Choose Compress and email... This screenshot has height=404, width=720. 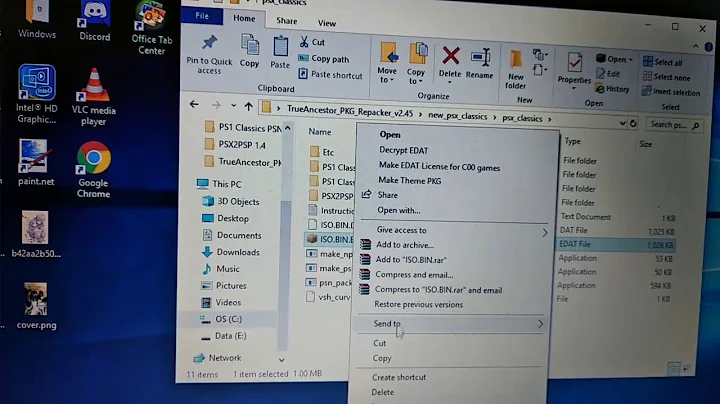coord(414,275)
